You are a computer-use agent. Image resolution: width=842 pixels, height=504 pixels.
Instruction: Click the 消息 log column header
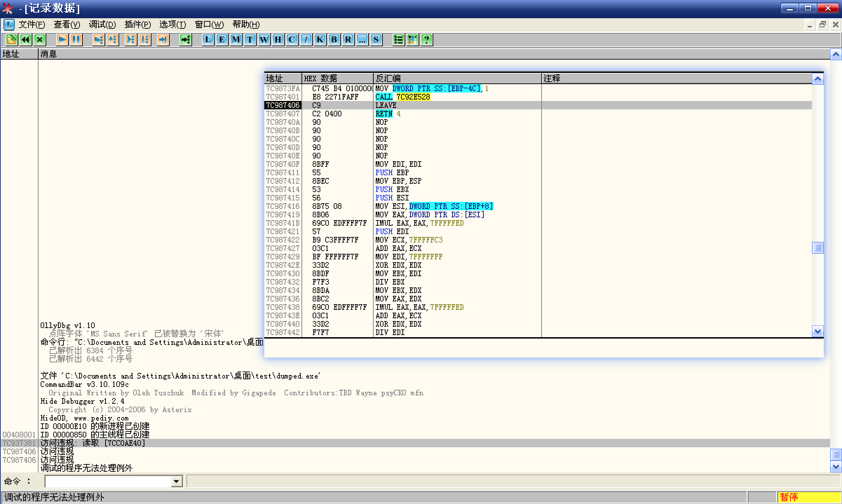(x=48, y=54)
